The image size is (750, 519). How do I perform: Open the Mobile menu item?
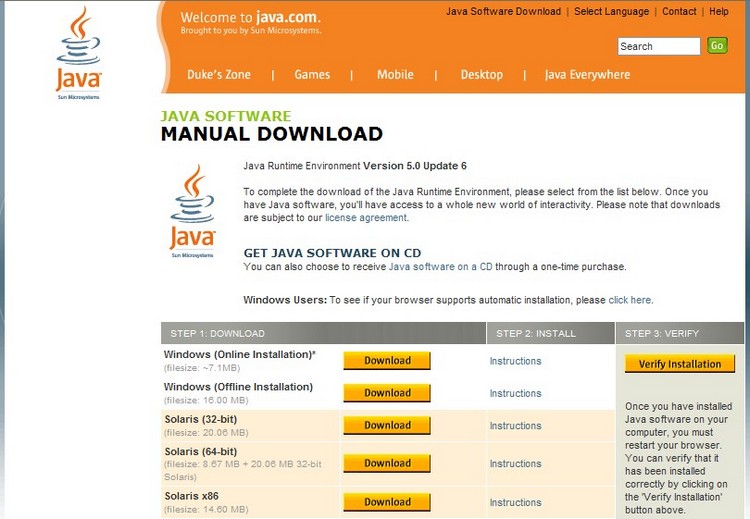(x=395, y=75)
